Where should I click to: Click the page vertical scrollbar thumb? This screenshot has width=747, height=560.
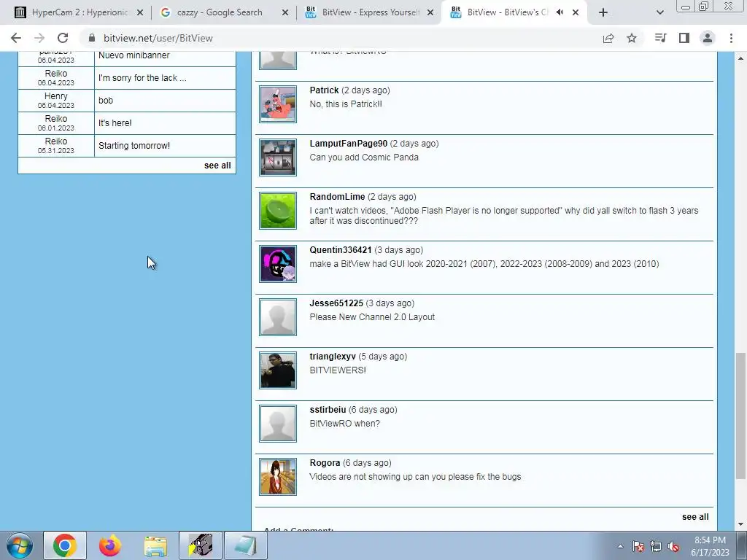point(740,416)
